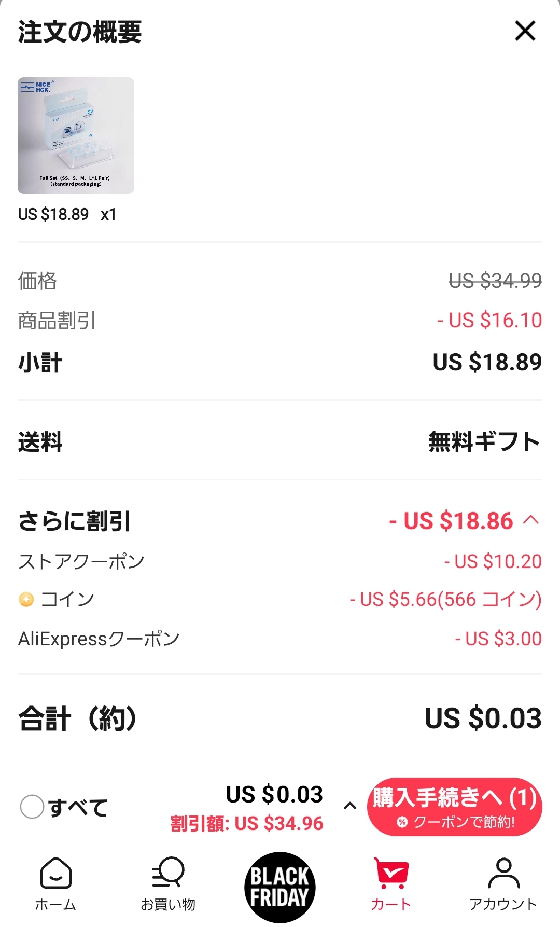Tap the さらに割引 total amount US $18.86
The height and width of the screenshot is (927, 560).
click(x=451, y=521)
